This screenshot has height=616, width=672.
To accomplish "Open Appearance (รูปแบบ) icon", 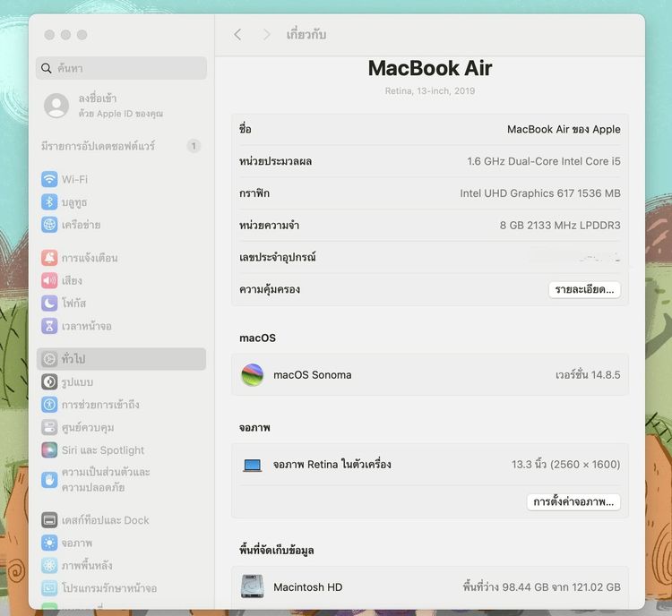I will 49,381.
